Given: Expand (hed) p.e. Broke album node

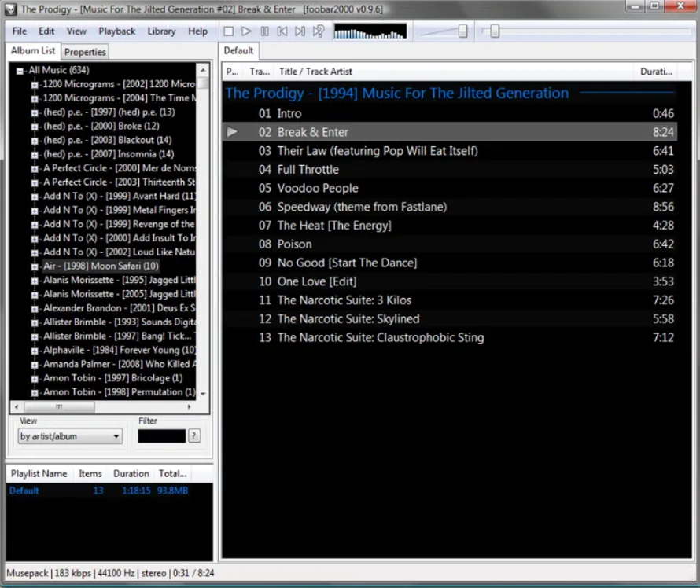Looking at the screenshot, I should (x=35, y=127).
